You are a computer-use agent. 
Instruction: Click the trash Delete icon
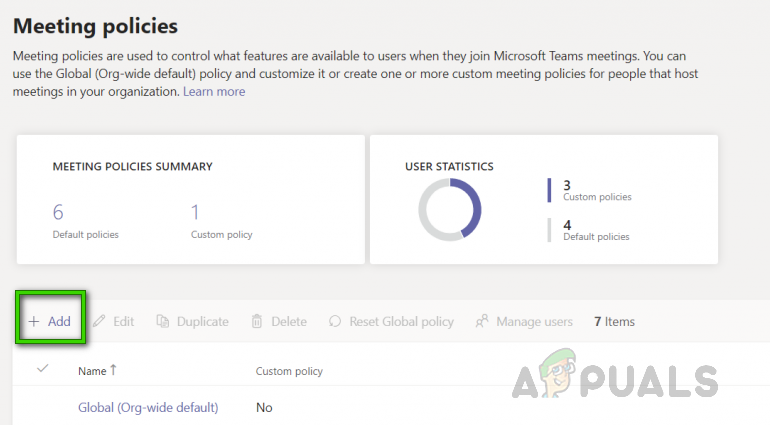[257, 321]
